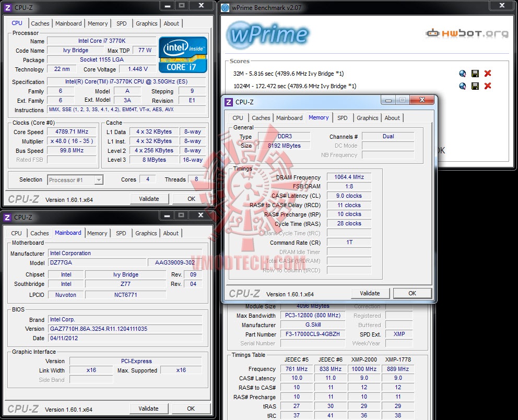
Task: Open Memory tab in top CPU-Z window
Action: (98, 23)
